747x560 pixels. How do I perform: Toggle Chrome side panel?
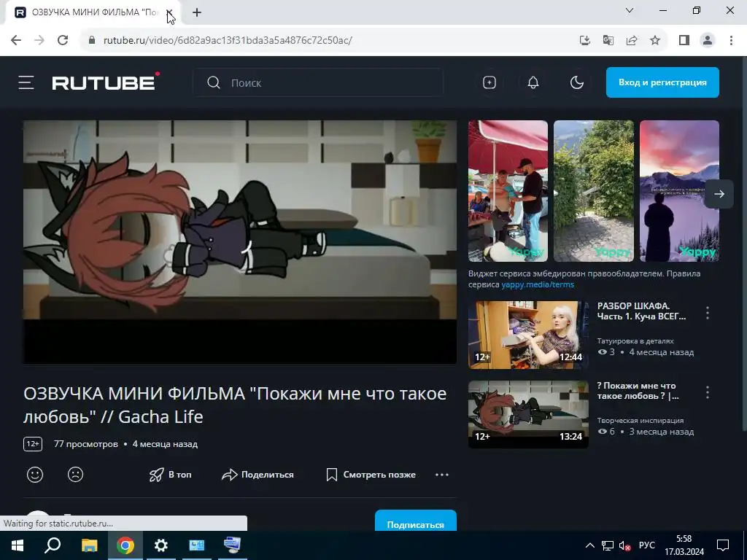click(684, 40)
